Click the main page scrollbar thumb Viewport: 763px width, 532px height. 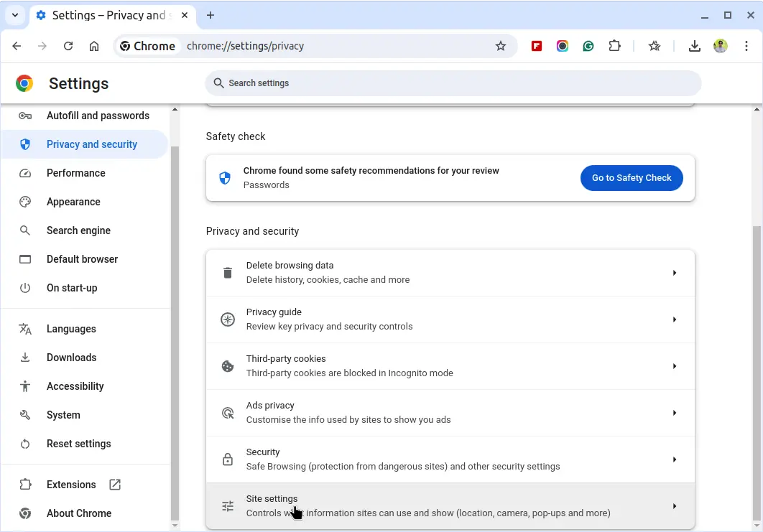[757, 373]
